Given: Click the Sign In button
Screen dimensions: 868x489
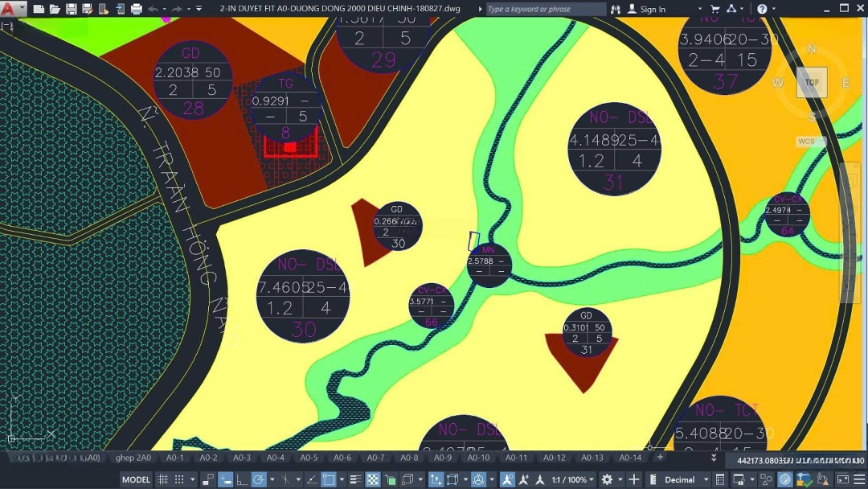Looking at the screenshot, I should pyautogui.click(x=647, y=9).
